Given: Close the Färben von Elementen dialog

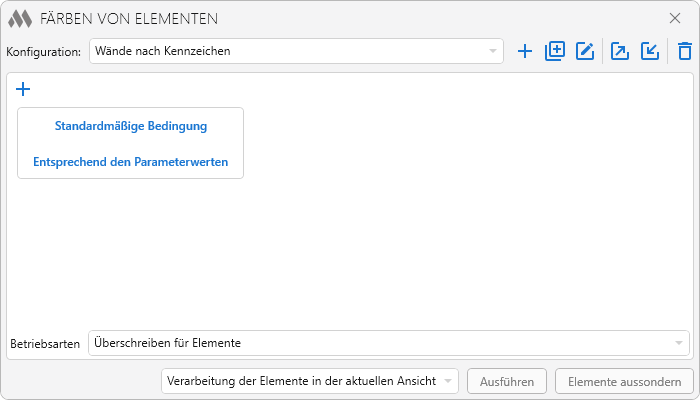Looking at the screenshot, I should (675, 18).
